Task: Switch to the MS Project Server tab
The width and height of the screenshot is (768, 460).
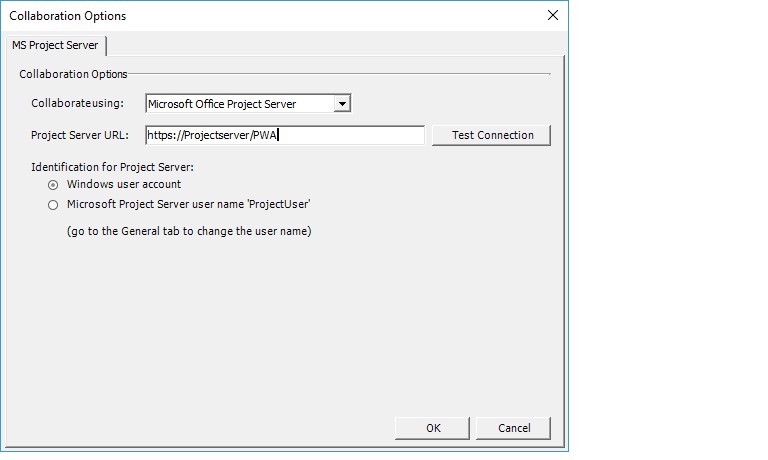Action: point(55,45)
